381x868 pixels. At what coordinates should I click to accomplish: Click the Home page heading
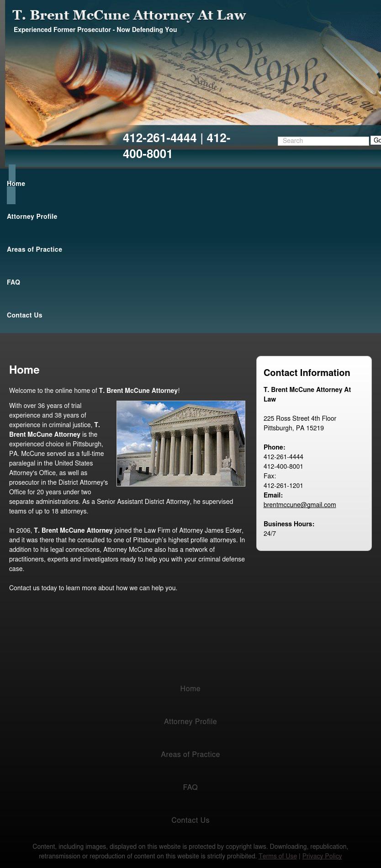24,370
